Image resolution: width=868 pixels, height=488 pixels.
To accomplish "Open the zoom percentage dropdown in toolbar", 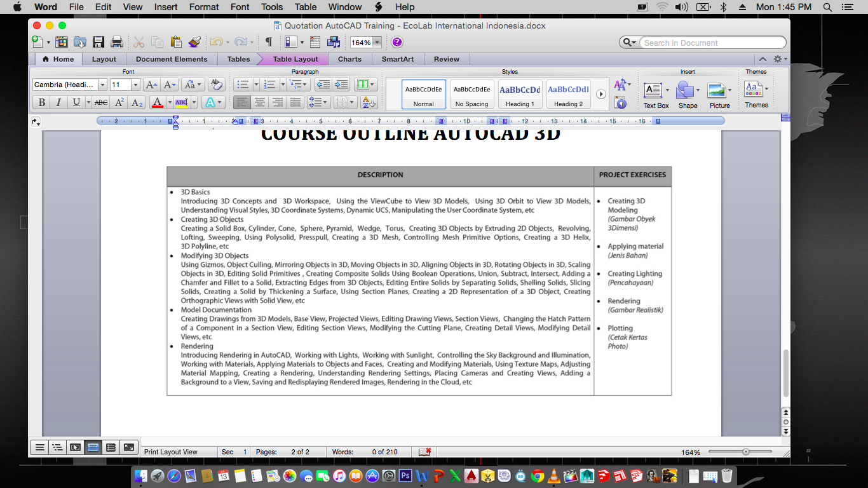I will tap(377, 43).
